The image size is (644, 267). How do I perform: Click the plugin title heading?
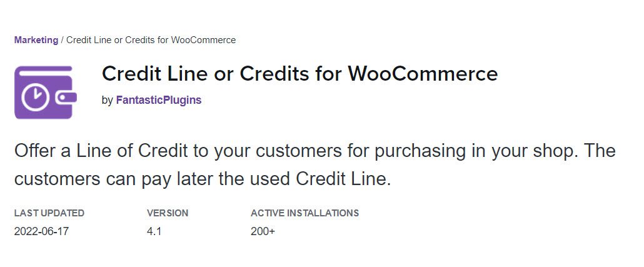pyautogui.click(x=299, y=74)
